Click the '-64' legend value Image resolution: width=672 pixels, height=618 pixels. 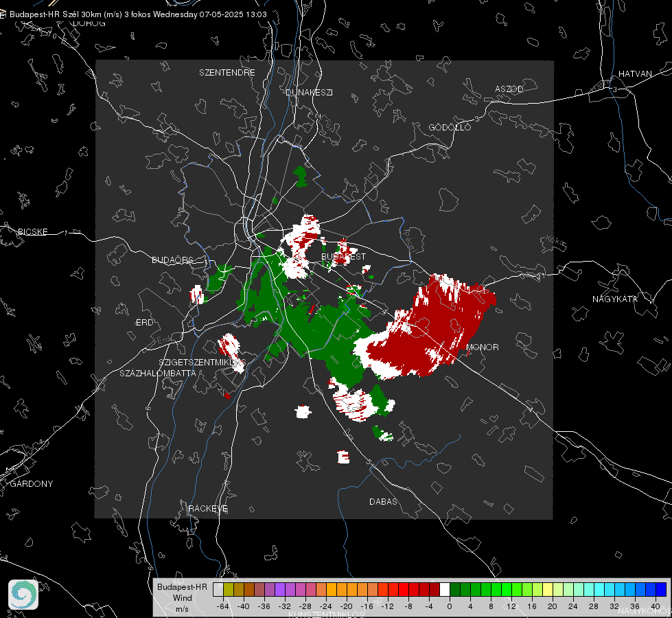point(223,606)
